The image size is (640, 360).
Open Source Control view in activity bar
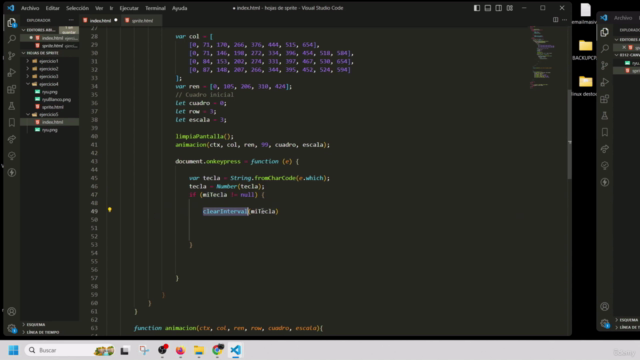coord(11,56)
